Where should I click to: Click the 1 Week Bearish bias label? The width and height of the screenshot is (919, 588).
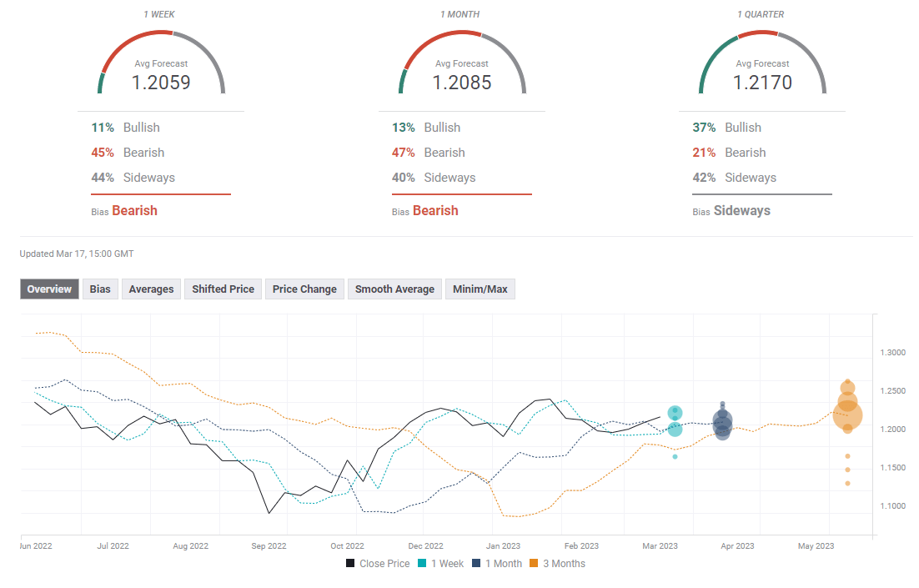coord(134,211)
